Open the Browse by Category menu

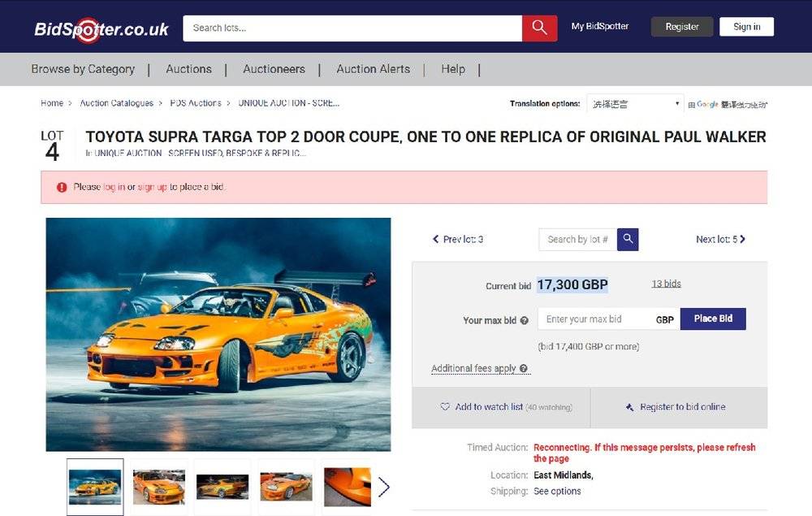[x=83, y=69]
